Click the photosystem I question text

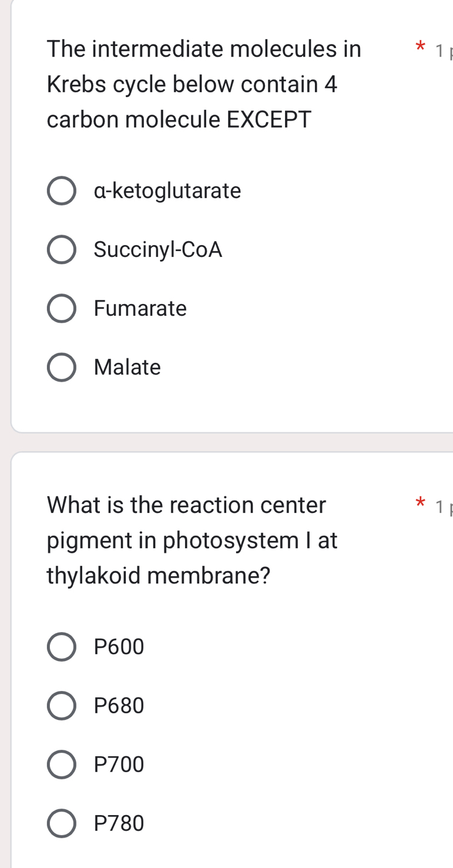[x=192, y=540]
